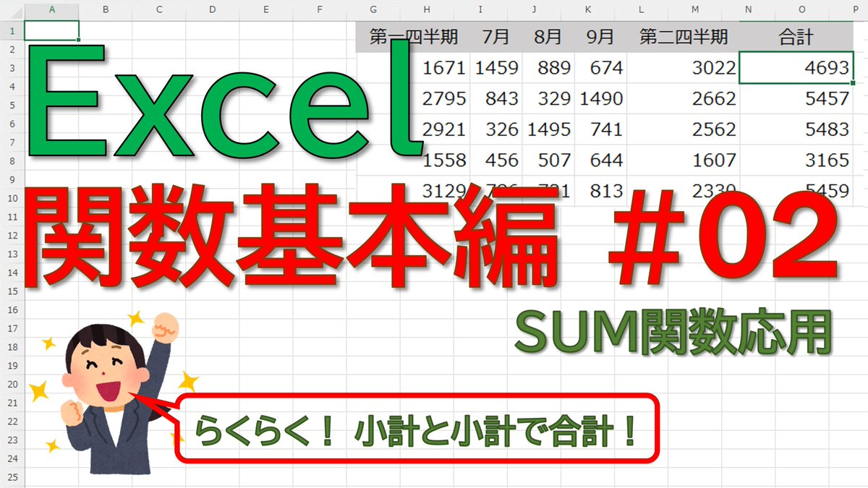This screenshot has height=488, width=868.
Task: Select column F header
Action: point(319,10)
